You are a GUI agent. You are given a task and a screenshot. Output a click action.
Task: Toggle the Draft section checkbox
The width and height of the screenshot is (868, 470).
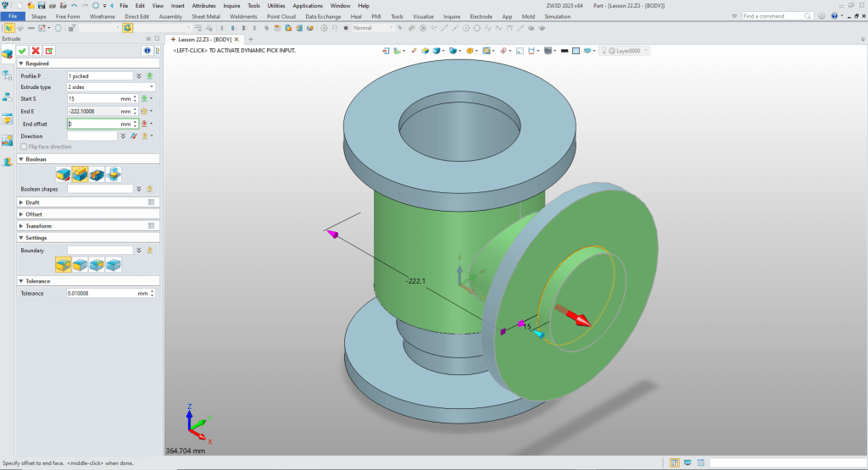coord(151,202)
